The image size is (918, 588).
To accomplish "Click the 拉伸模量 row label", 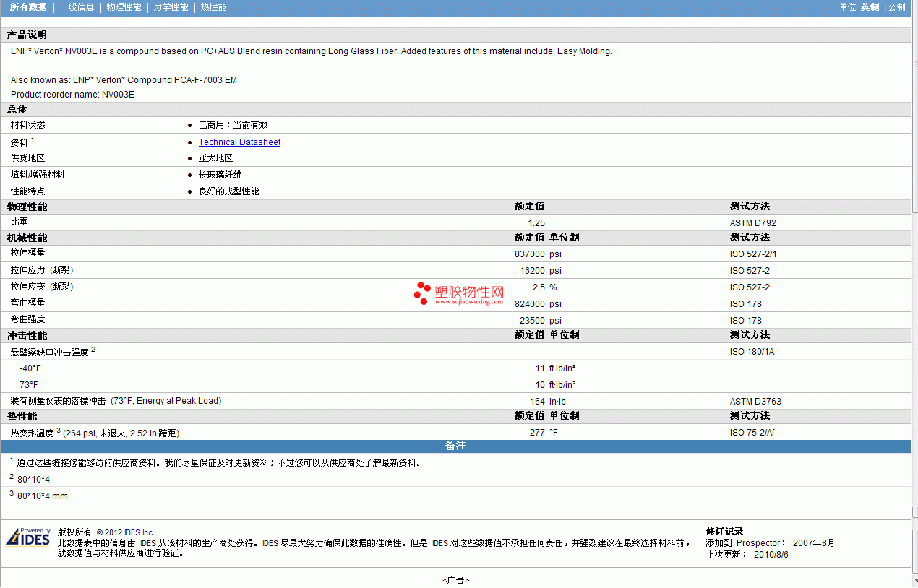I will [27, 253].
